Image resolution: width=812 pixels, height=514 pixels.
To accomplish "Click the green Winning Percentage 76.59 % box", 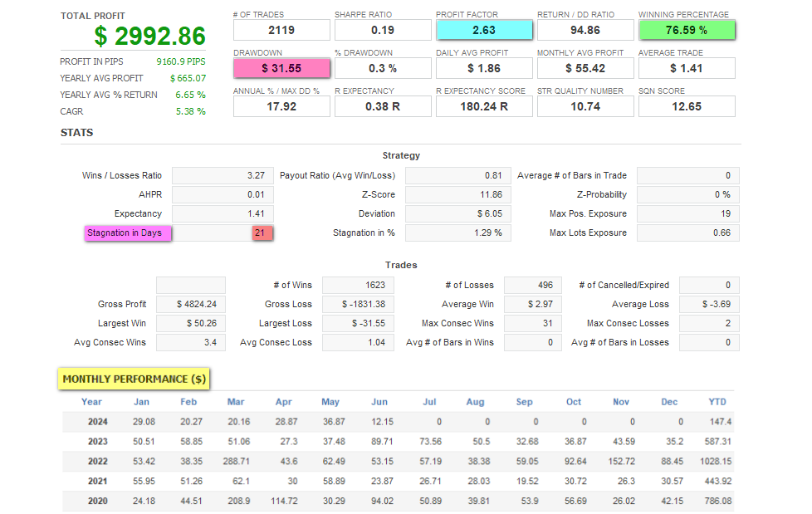I will (686, 30).
